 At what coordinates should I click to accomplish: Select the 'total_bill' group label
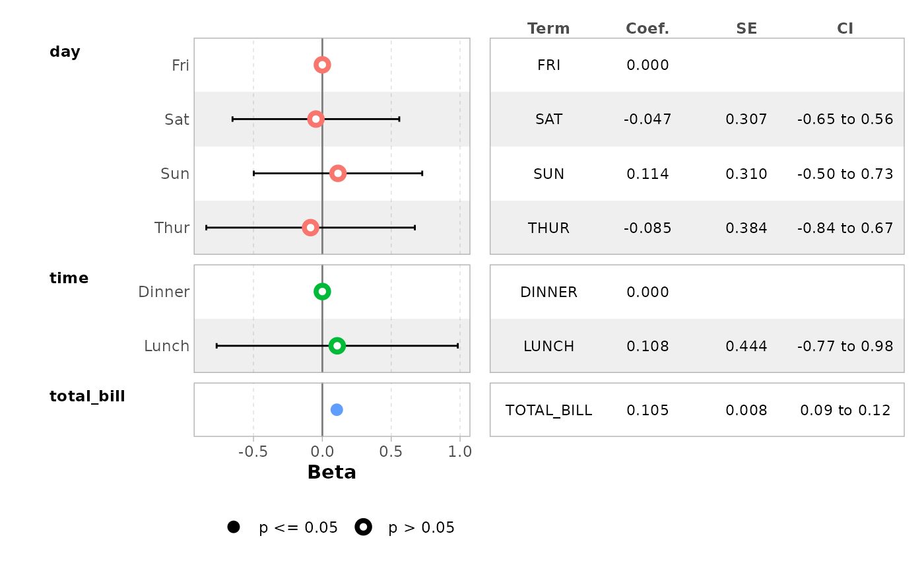click(87, 396)
